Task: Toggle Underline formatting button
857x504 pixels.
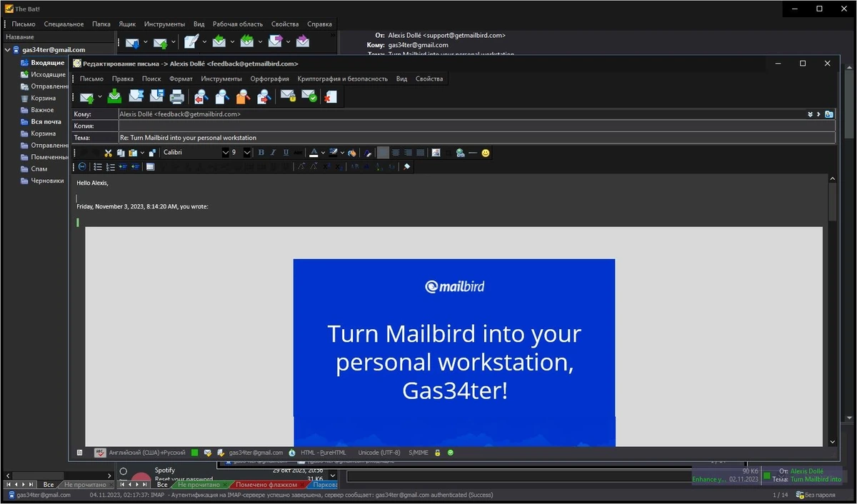Action: [286, 153]
